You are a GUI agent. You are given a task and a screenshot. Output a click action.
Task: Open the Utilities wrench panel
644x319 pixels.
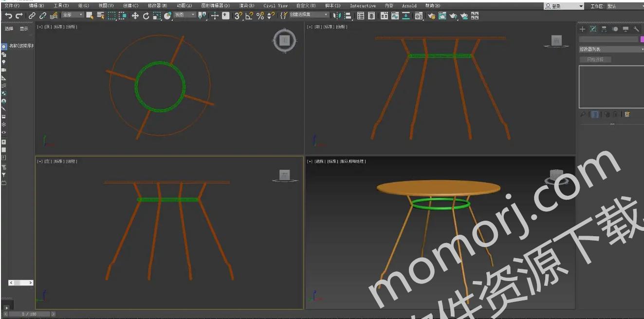pyautogui.click(x=636, y=29)
